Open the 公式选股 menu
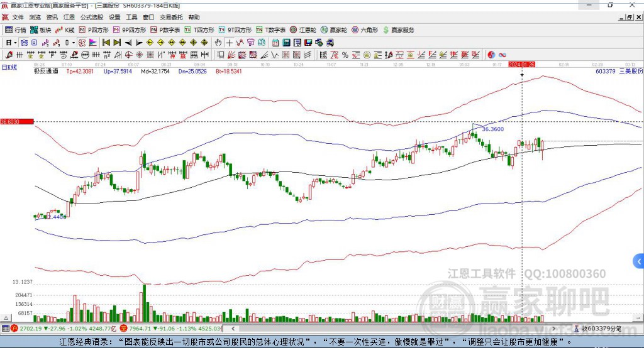This screenshot has width=644, height=348. pyautogui.click(x=92, y=17)
